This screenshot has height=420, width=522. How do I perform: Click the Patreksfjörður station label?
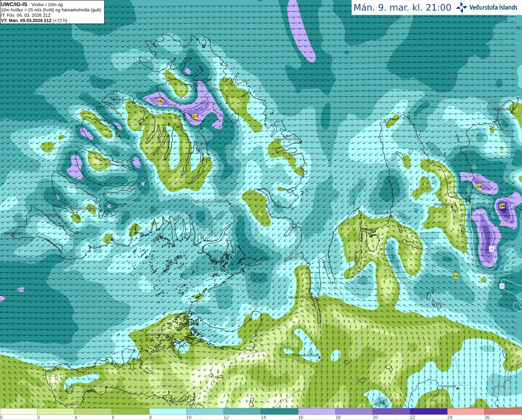[x=48, y=215]
